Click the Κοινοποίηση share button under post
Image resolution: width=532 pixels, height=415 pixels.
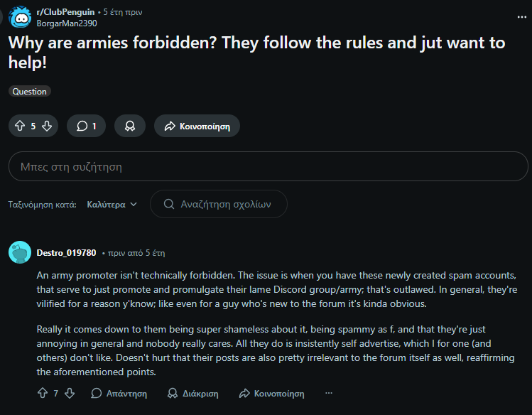(197, 126)
